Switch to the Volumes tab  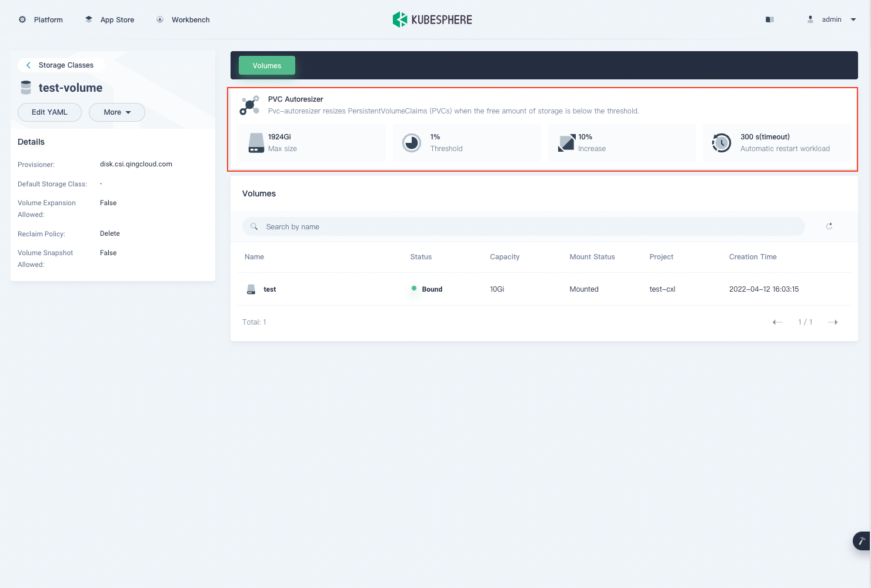point(266,65)
